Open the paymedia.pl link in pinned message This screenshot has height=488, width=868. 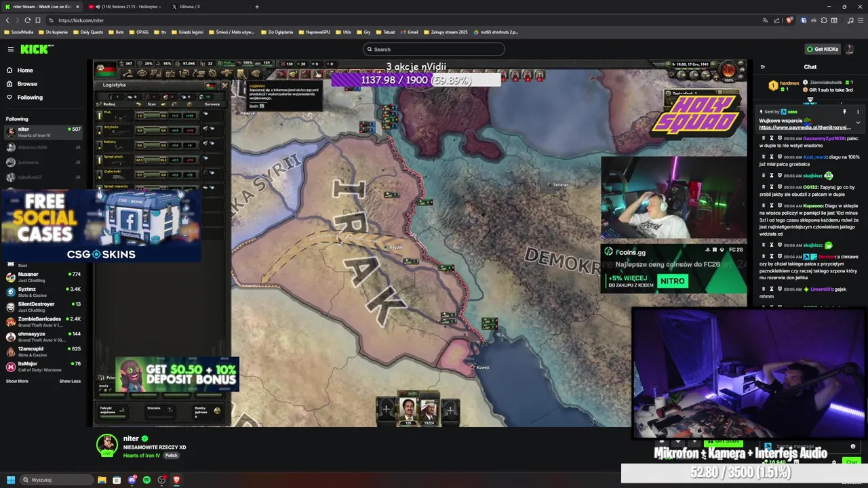click(805, 127)
